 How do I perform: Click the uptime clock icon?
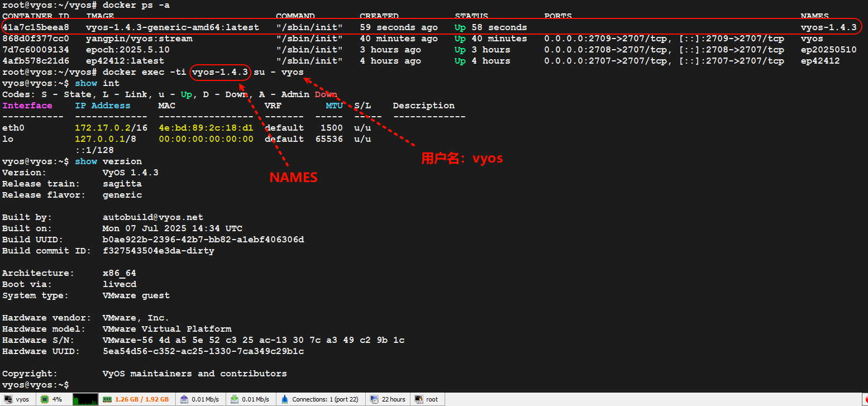pyautogui.click(x=374, y=399)
